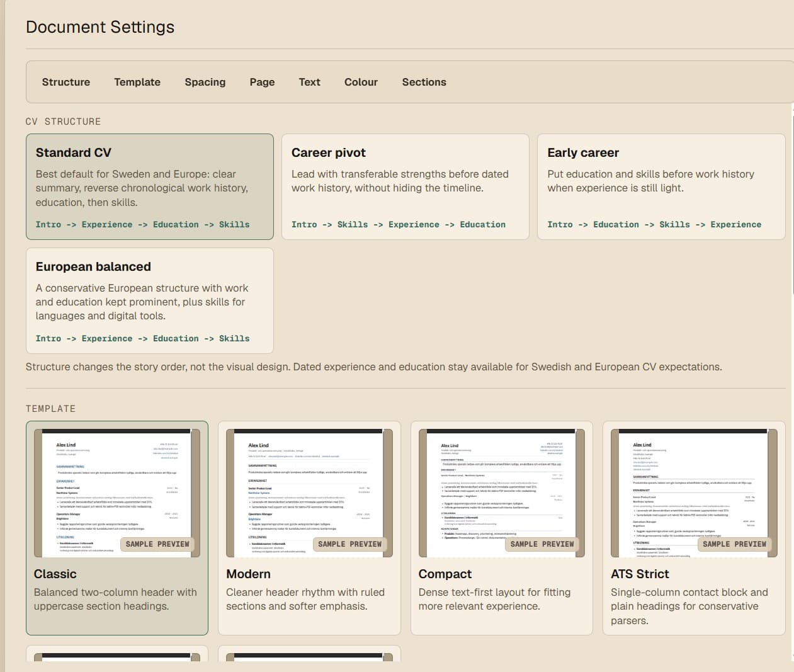Go to the Page tab

click(262, 82)
